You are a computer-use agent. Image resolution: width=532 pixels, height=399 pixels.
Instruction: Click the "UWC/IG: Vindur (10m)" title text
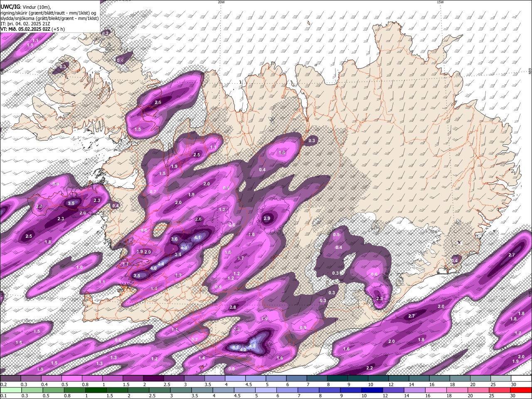tap(25, 7)
